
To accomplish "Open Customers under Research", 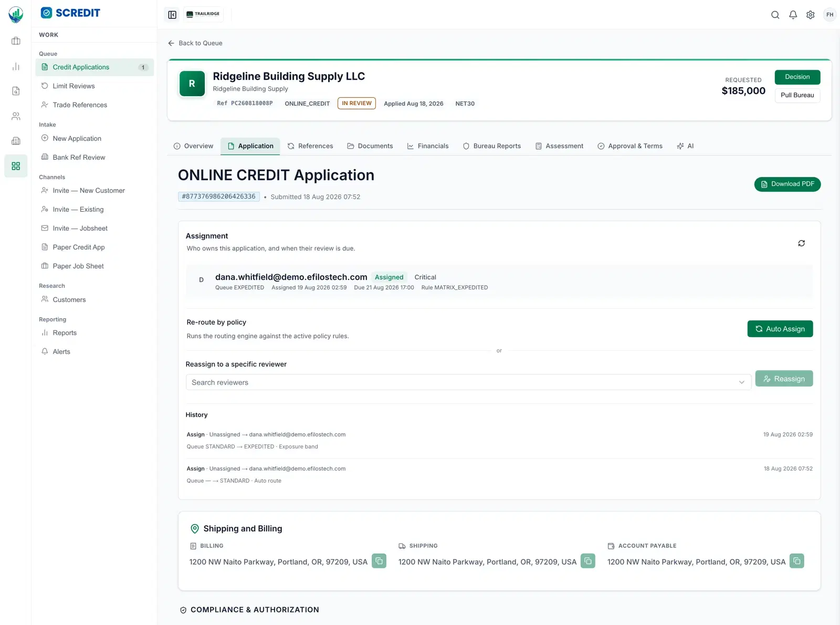I will (94, 300).
